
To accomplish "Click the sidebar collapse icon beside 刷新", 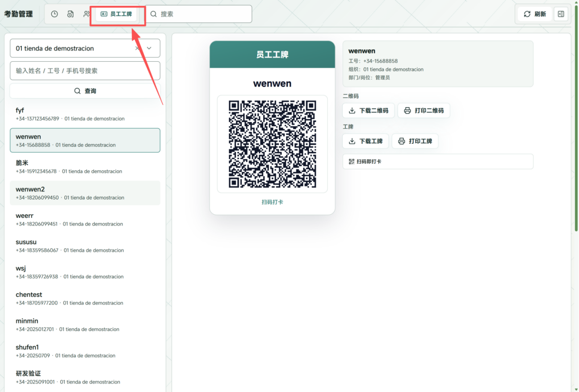I will (561, 14).
